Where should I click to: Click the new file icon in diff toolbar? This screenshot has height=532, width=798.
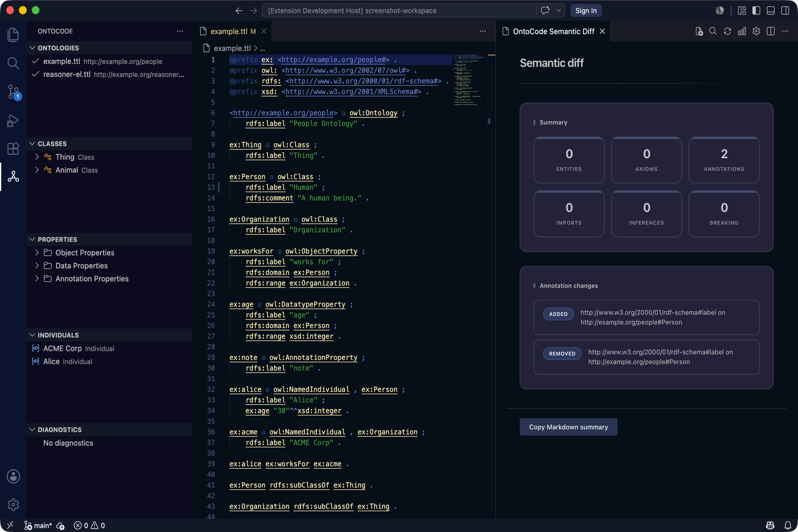699,32
